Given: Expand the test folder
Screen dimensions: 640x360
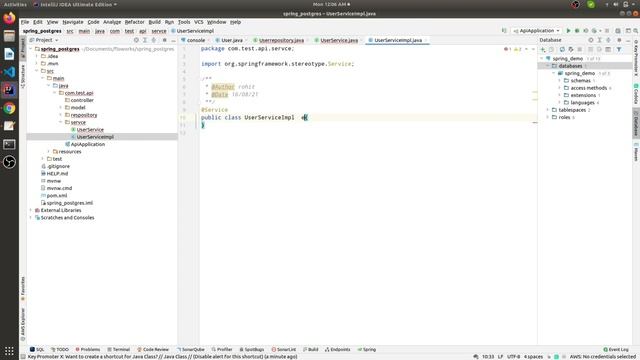Looking at the screenshot, I should [x=43, y=159].
